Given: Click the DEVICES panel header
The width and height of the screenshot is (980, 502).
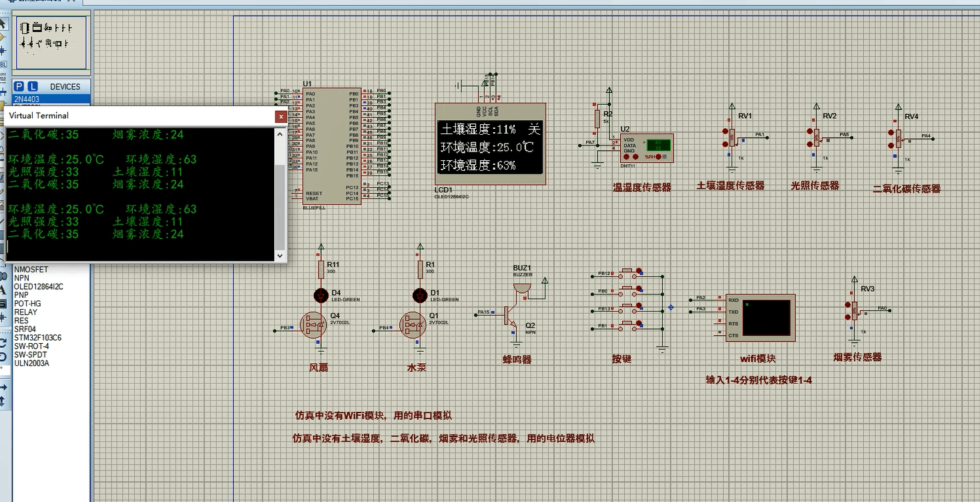Looking at the screenshot, I should [x=66, y=86].
